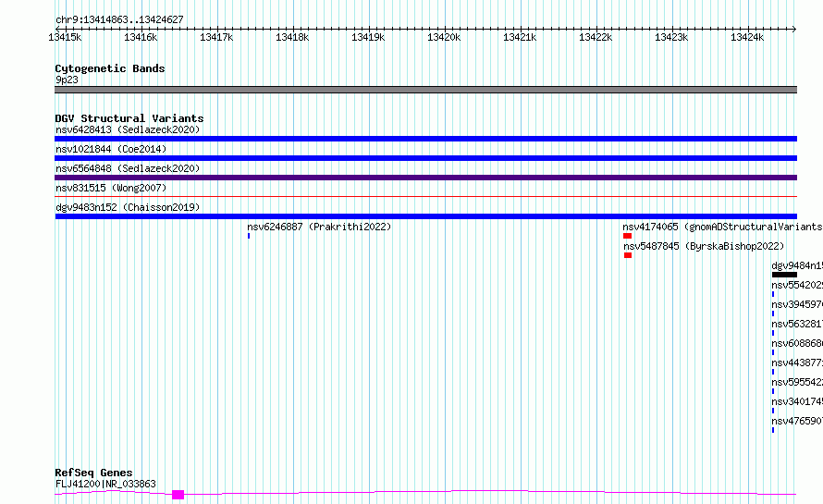The height and width of the screenshot is (504, 823).
Task: Select the blue bar of nsv6428413
Action: pyautogui.click(x=425, y=139)
